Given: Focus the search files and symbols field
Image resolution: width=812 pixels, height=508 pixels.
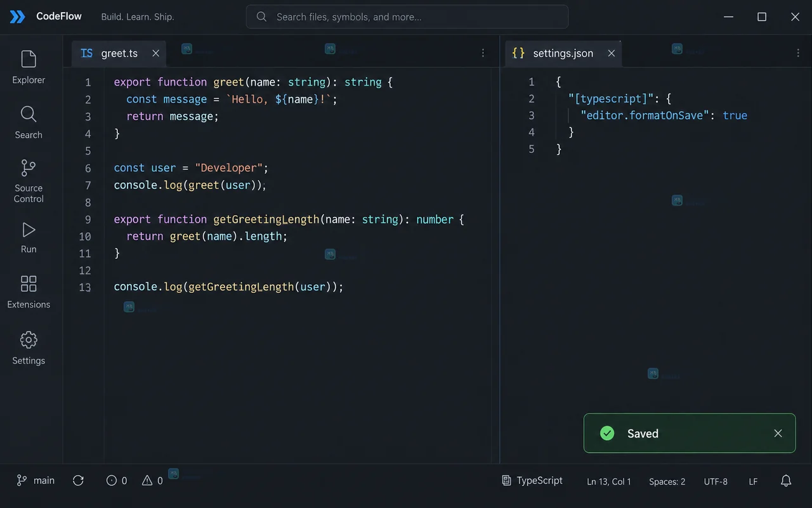Looking at the screenshot, I should click(407, 17).
